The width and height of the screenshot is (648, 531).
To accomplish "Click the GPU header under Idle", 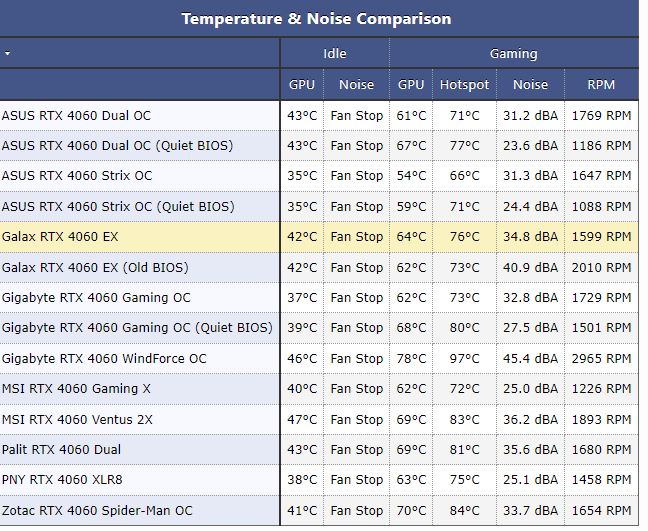I will point(302,85).
